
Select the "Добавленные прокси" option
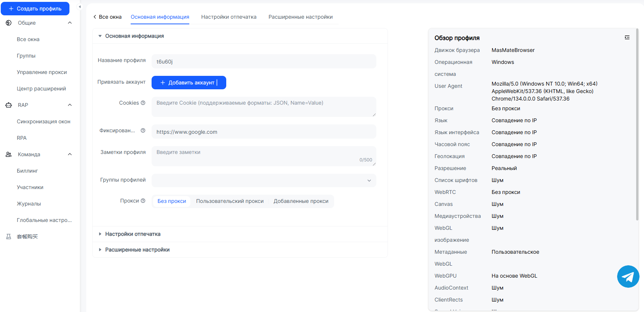301,201
